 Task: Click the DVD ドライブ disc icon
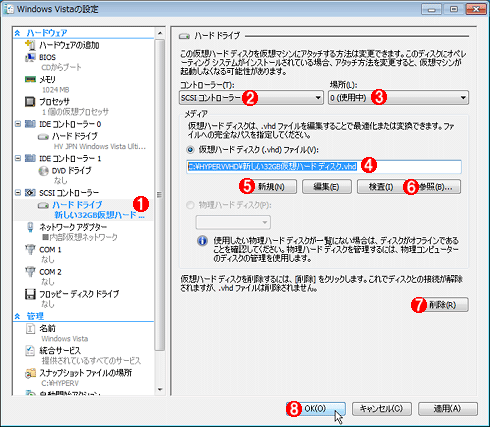point(43,171)
